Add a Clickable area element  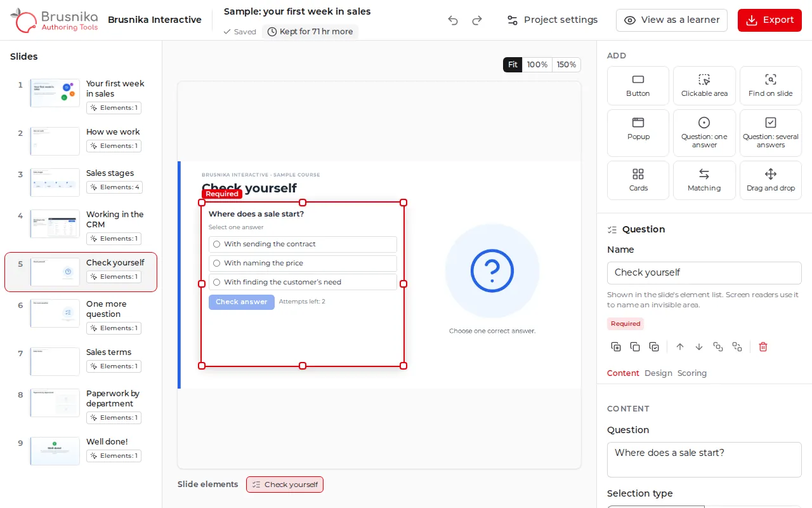point(704,86)
